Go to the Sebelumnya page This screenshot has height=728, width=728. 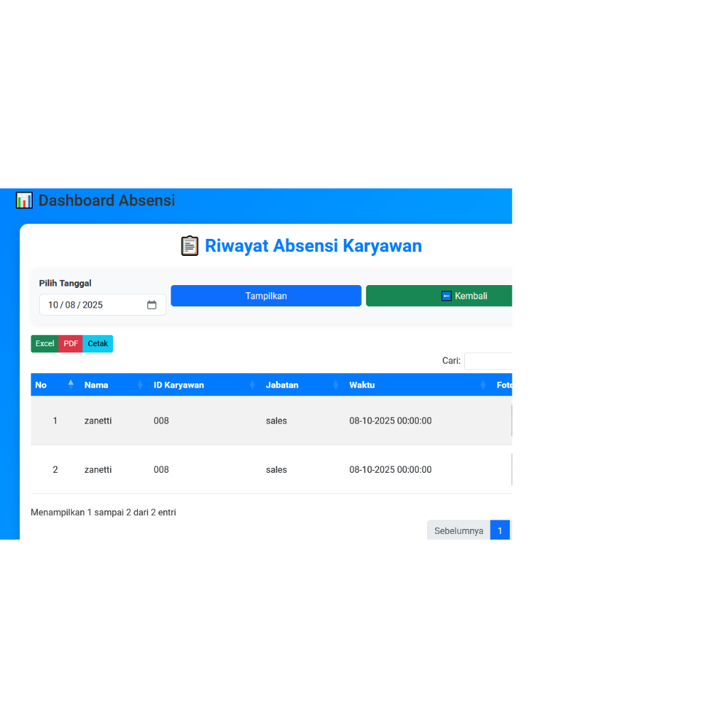pyautogui.click(x=459, y=530)
